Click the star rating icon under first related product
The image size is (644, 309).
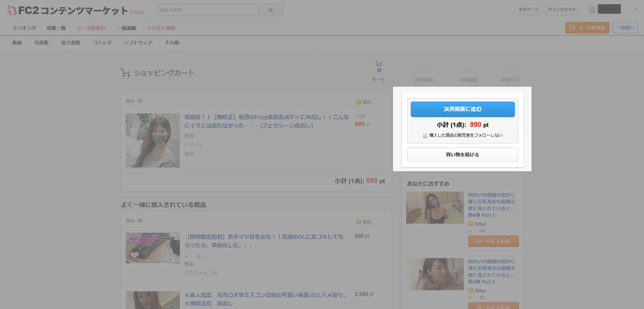[186, 256]
